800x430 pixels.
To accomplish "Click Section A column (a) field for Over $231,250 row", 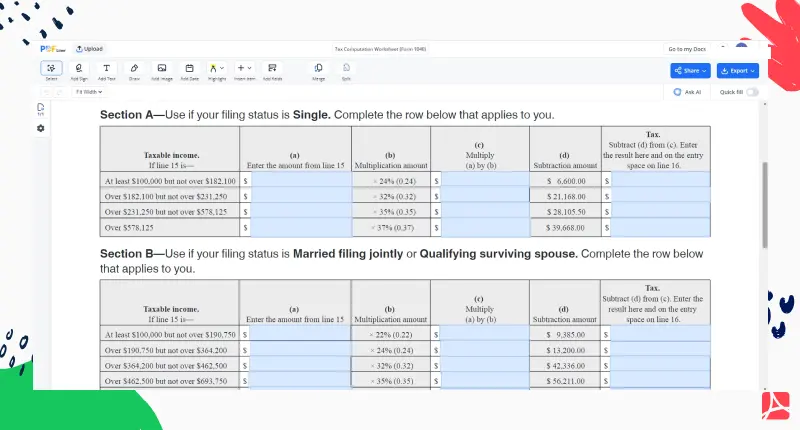I will point(301,211).
